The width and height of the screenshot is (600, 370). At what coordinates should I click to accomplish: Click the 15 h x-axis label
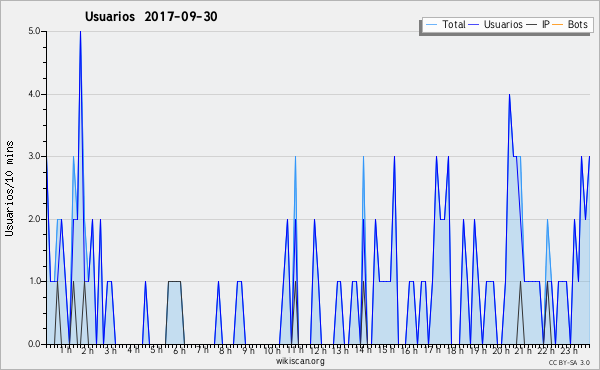[386, 350]
